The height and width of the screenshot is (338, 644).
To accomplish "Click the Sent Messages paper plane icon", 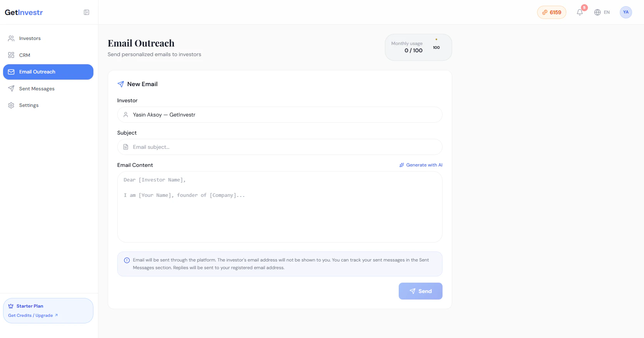I will pyautogui.click(x=11, y=88).
